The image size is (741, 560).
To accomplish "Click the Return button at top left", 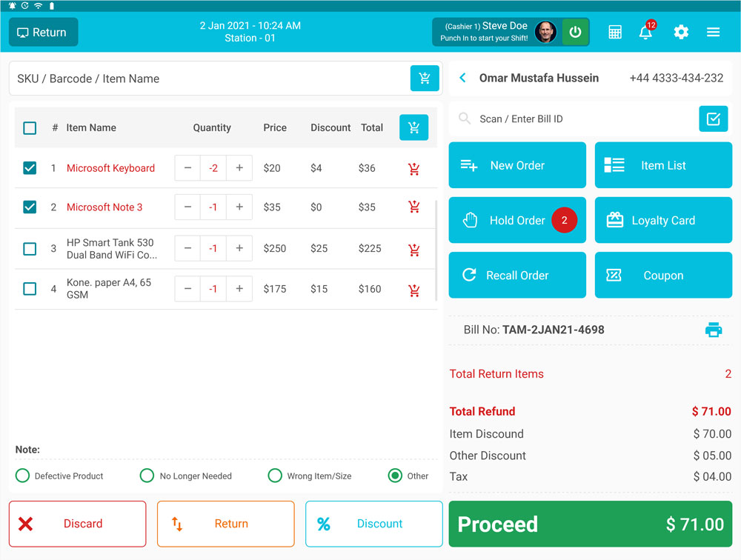I will tap(43, 32).
